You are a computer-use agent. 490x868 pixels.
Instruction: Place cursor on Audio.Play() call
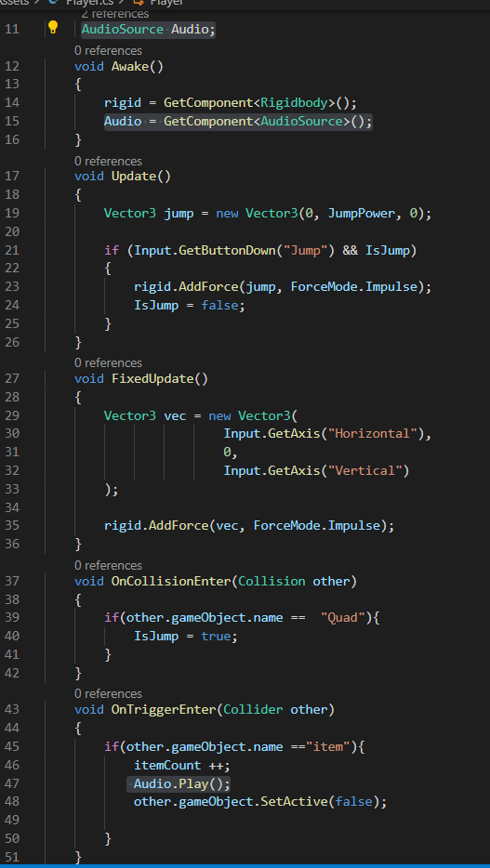[x=181, y=783]
